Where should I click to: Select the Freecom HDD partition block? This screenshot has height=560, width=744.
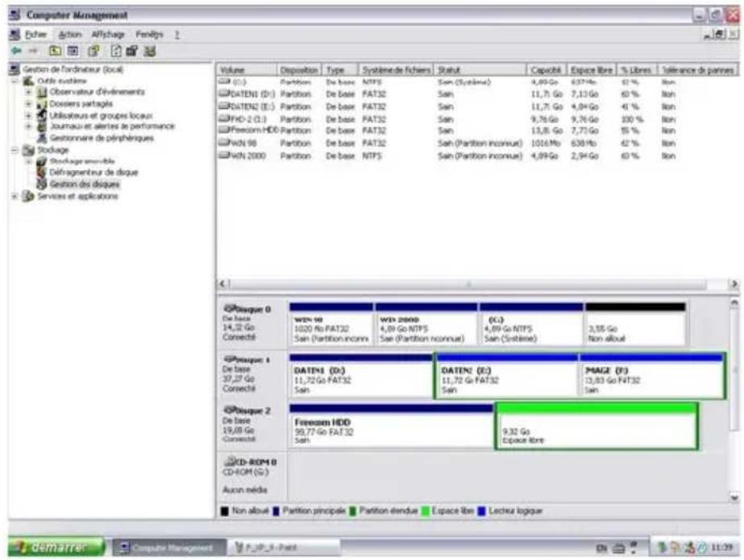pos(392,426)
